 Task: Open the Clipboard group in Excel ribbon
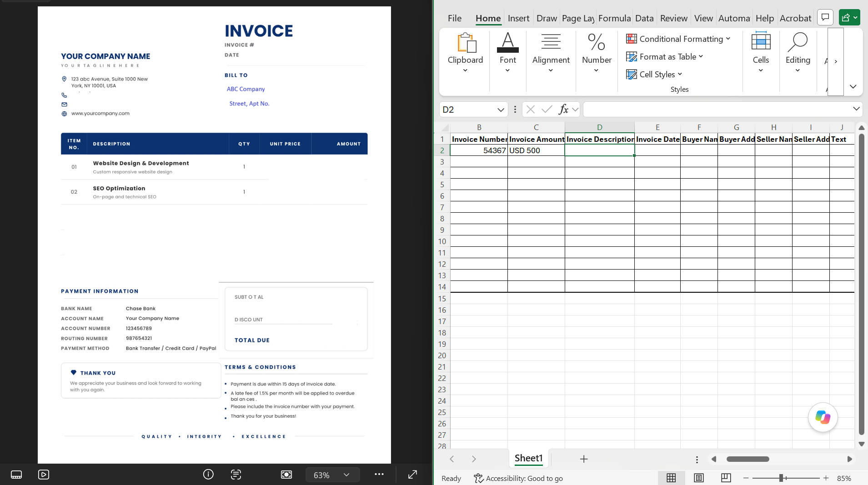coord(465,53)
